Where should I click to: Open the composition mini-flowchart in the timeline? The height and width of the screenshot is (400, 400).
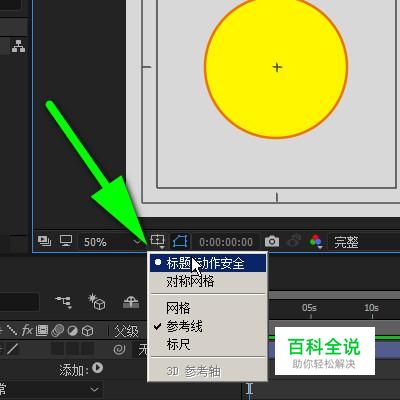(63, 302)
